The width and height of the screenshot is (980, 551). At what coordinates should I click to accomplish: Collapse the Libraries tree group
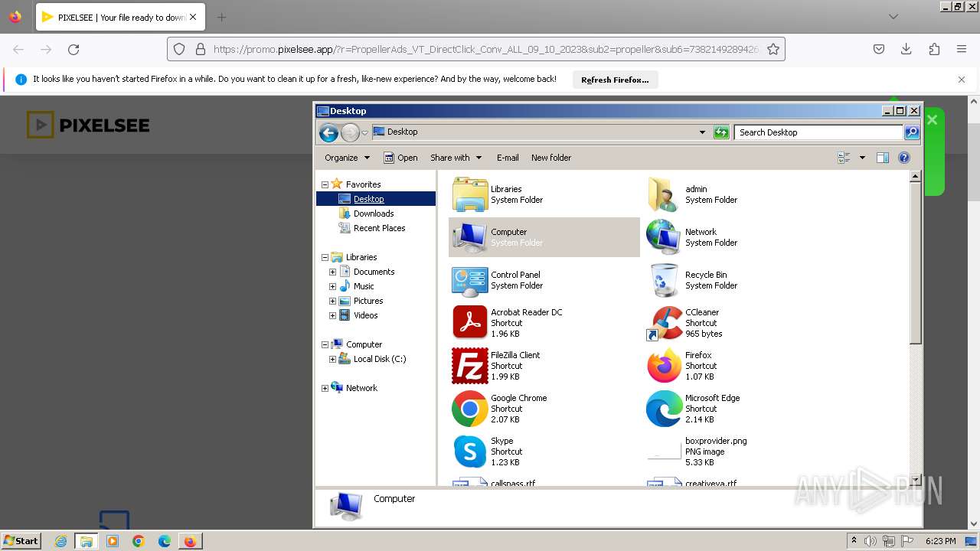(325, 257)
